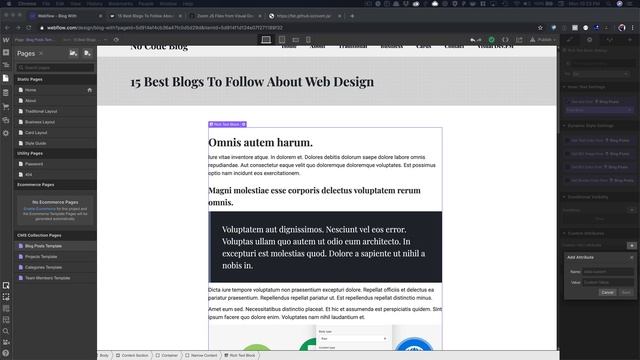Click the Search pages field

point(56,68)
